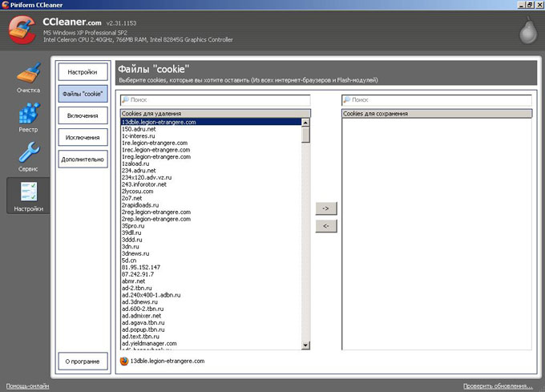Viewport: 545px width, 392px height.
Task: Move selected cookie to keep list with -> button
Action: click(x=326, y=208)
